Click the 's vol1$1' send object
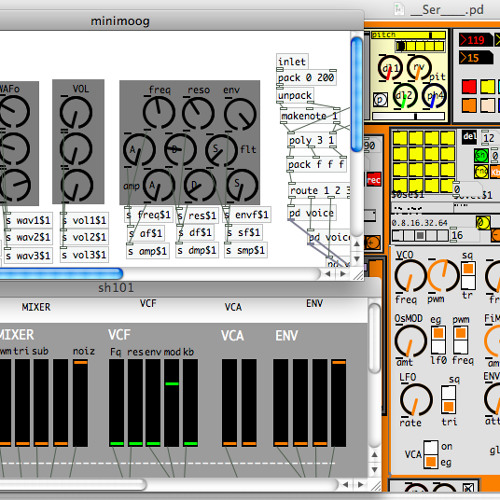Screen dimensions: 500x500 coord(84,220)
